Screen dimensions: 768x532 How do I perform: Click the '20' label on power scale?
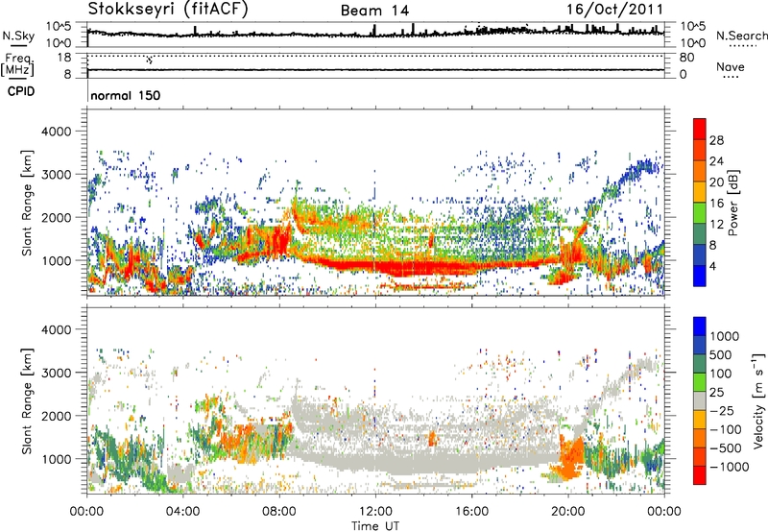pyautogui.click(x=716, y=182)
